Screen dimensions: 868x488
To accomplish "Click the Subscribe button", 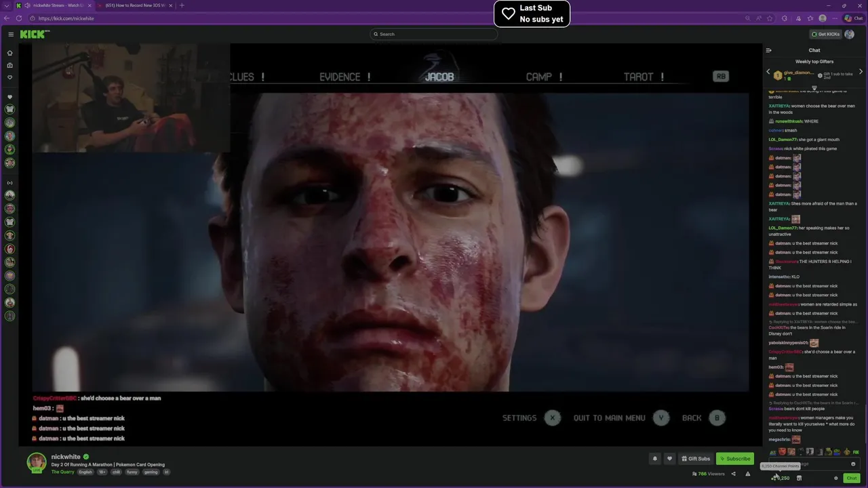I will (735, 459).
